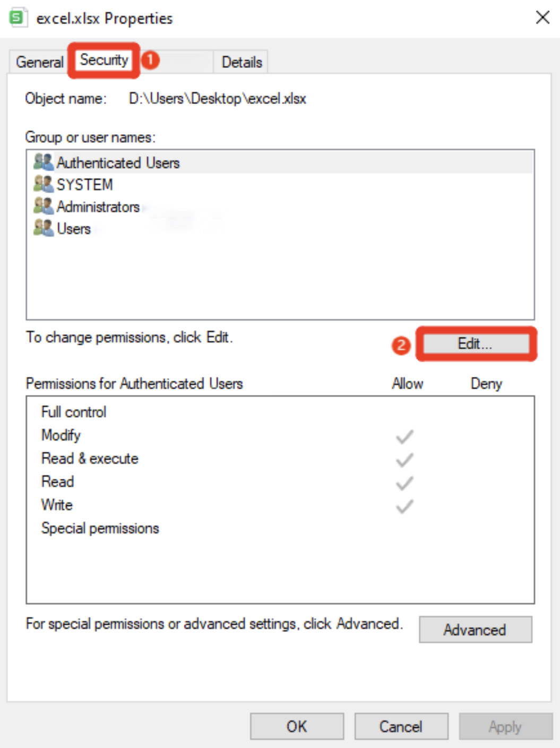Viewport: 560px width, 748px height.
Task: Click the Authenticated Users group icon
Action: pos(44,162)
